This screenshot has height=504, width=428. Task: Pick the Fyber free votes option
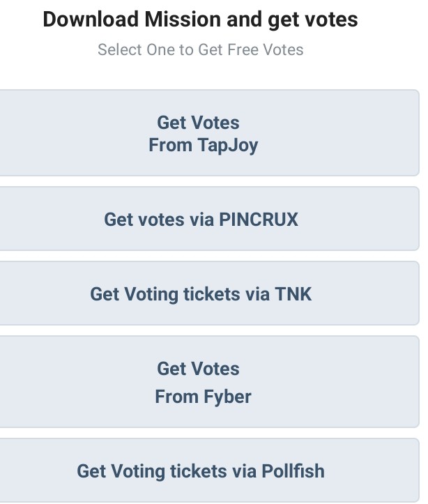pos(208,382)
